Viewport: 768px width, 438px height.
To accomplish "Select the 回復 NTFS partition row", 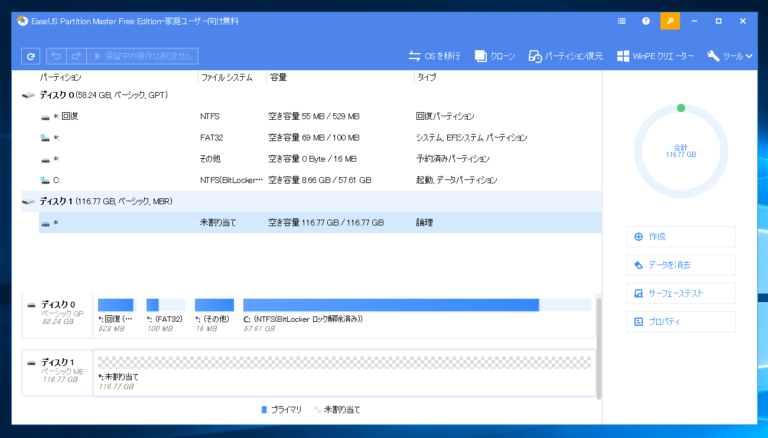I will point(320,116).
